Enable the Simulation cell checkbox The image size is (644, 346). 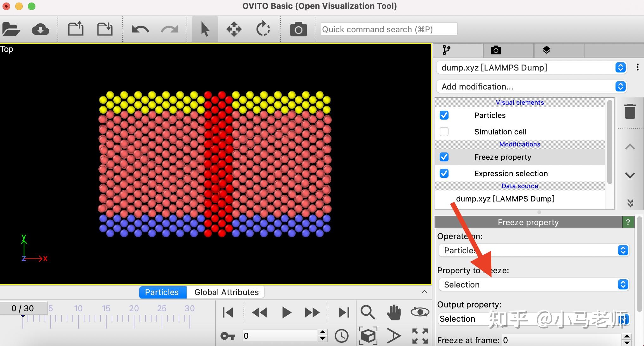444,132
